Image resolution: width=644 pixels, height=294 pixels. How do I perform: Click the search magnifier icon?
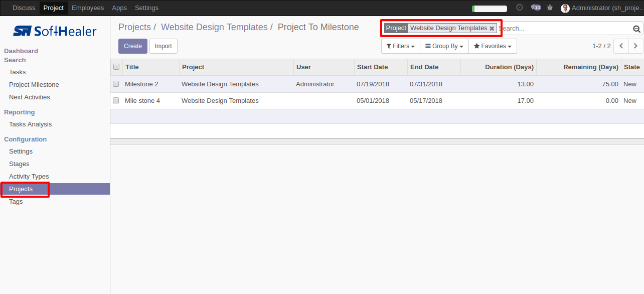click(637, 29)
